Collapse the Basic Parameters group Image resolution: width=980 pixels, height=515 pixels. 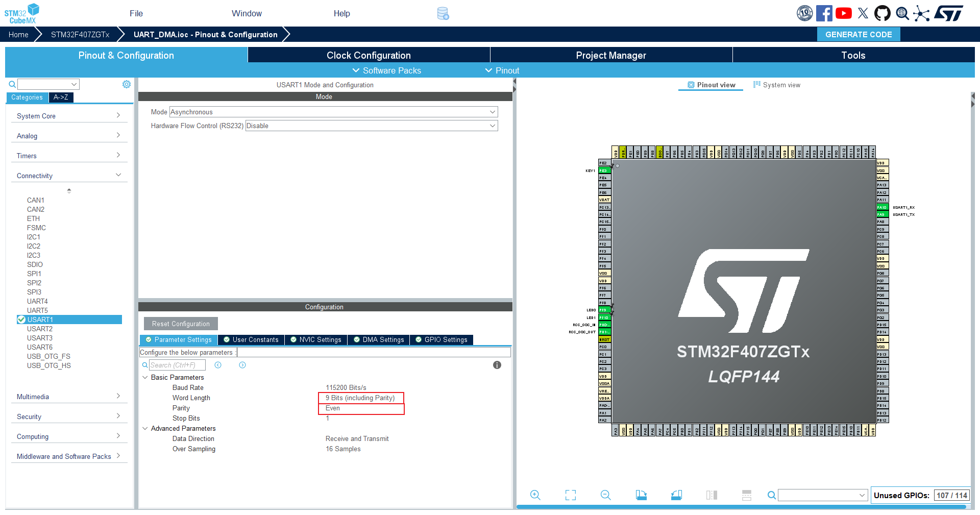click(145, 377)
